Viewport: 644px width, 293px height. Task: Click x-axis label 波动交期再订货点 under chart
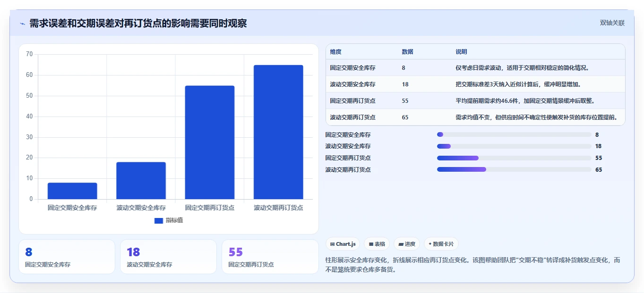point(278,208)
